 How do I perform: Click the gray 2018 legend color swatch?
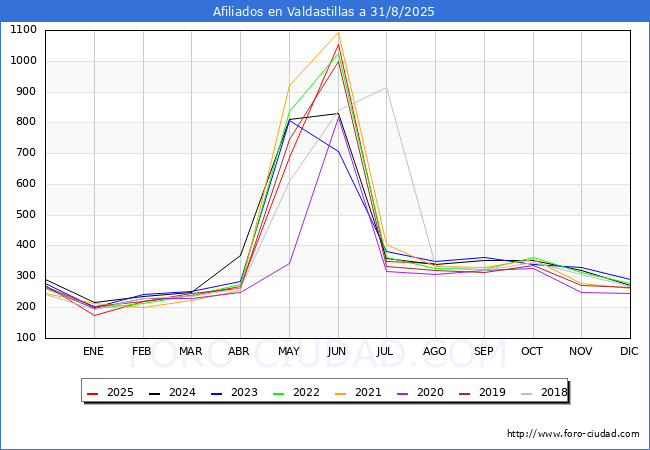coord(526,393)
